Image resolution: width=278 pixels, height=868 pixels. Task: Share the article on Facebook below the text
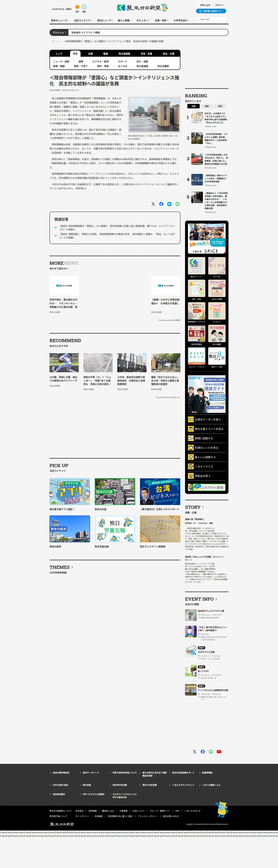point(161,204)
